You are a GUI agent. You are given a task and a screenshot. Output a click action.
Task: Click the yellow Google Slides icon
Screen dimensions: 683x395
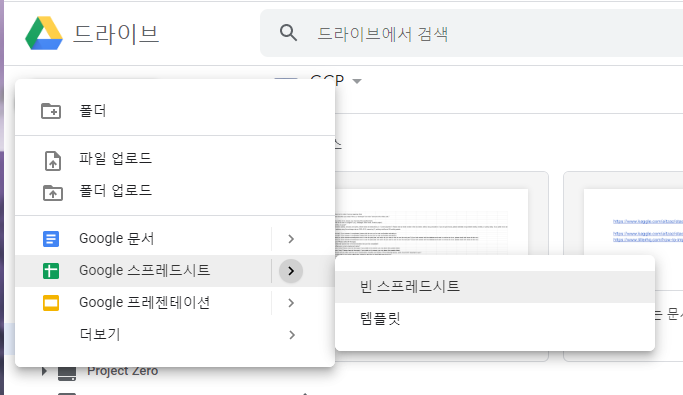click(51, 303)
